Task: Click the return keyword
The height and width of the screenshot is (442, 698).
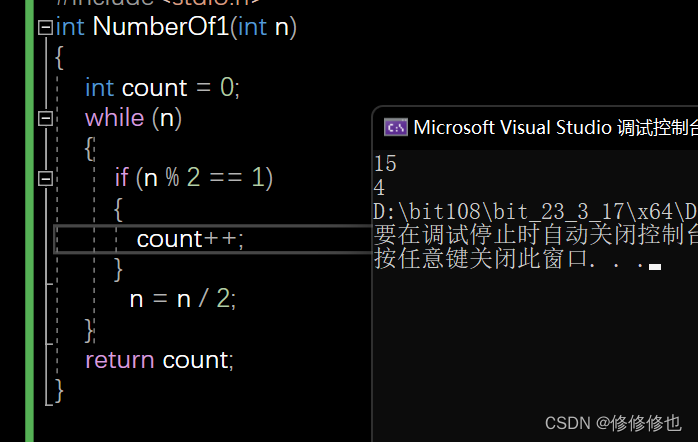Action: (x=119, y=359)
